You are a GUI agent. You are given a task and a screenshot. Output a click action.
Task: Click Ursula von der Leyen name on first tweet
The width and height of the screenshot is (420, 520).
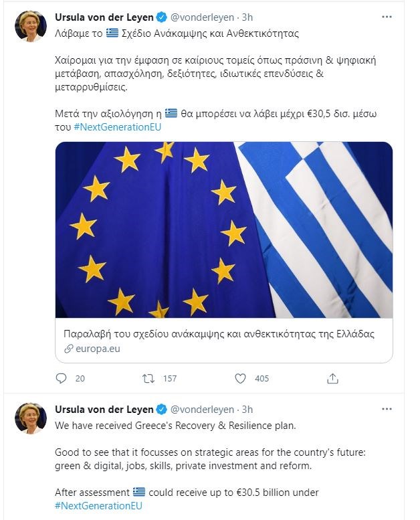point(104,17)
